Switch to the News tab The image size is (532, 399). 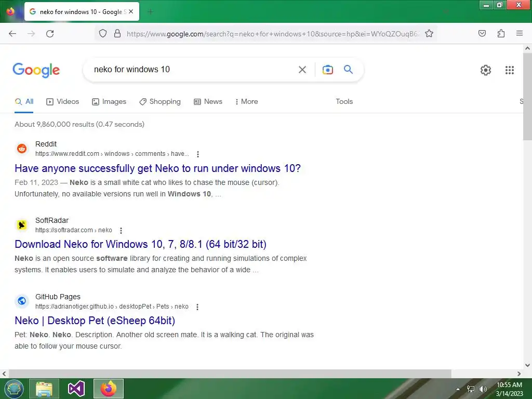coord(208,101)
